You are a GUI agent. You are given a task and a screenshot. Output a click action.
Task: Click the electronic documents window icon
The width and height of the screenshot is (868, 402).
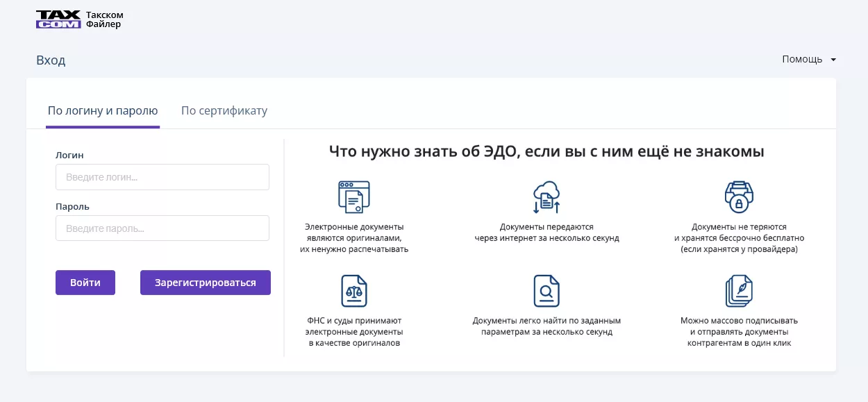(354, 196)
